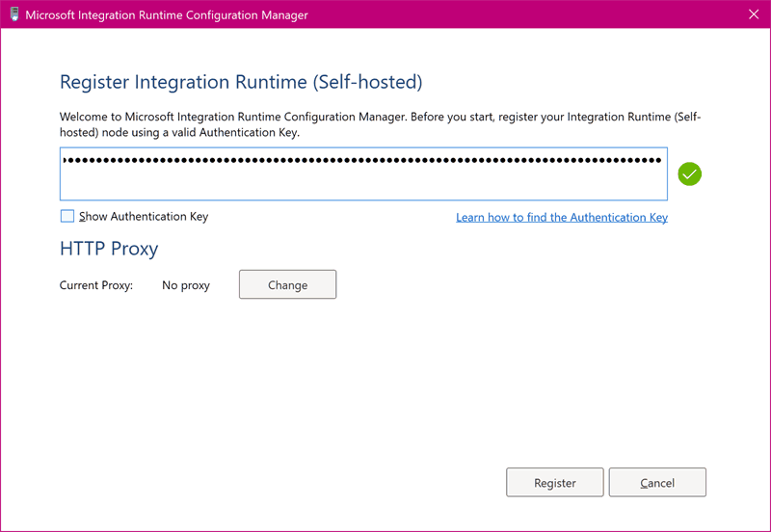This screenshot has height=532, width=771.
Task: Click the 'Show Authentication Key' label text
Action: coord(144,217)
